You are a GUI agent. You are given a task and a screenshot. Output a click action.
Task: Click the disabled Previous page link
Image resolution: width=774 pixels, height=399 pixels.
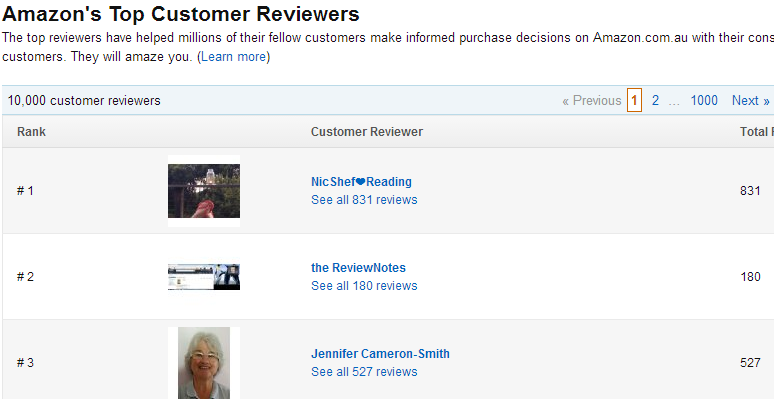(x=591, y=100)
